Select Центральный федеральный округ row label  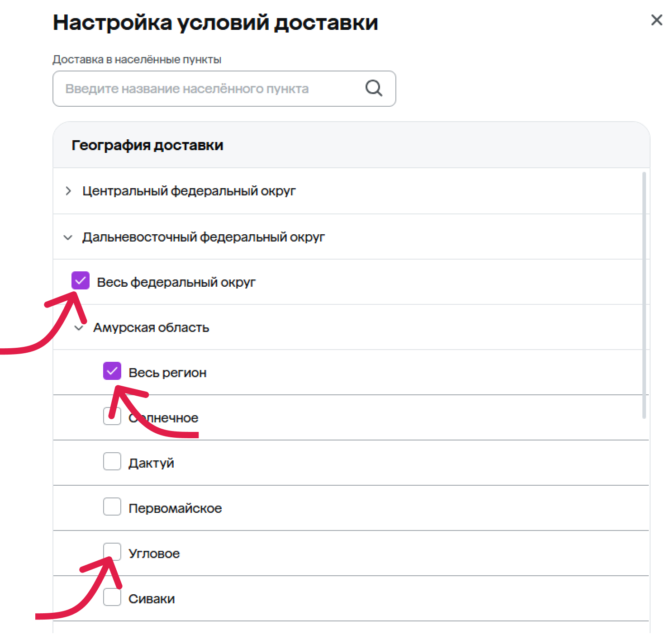[189, 191]
